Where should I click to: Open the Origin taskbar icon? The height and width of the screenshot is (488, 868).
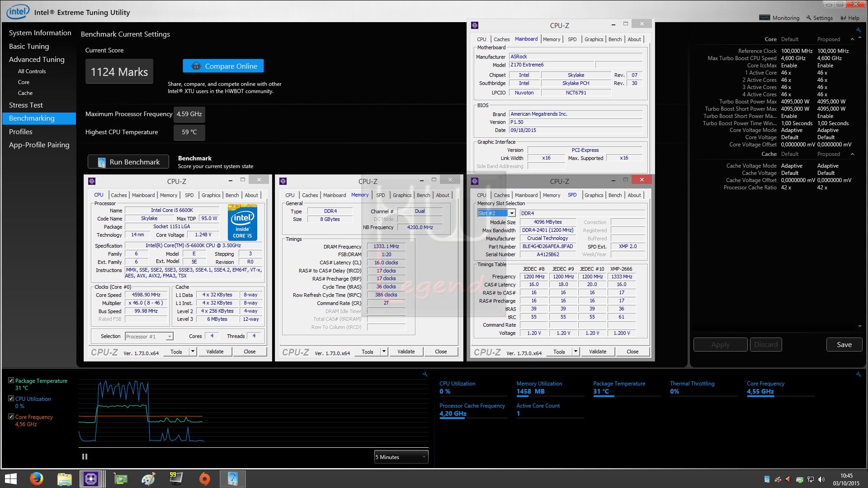click(x=204, y=479)
